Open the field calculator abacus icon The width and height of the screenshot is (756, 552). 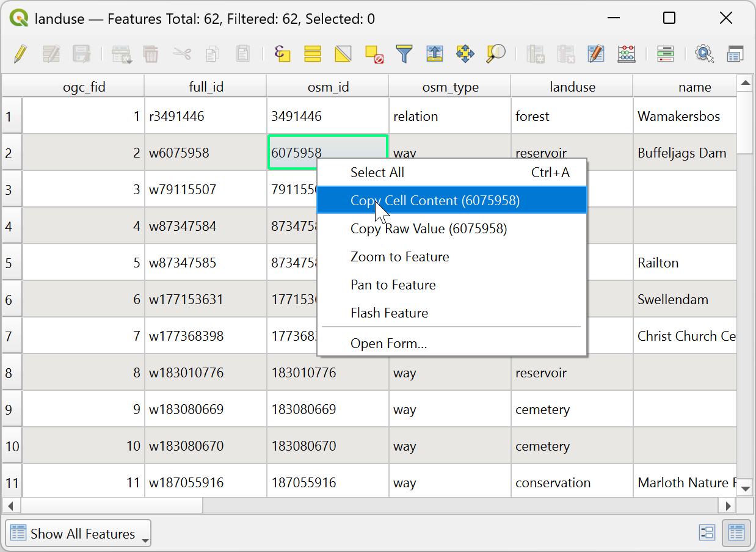627,54
